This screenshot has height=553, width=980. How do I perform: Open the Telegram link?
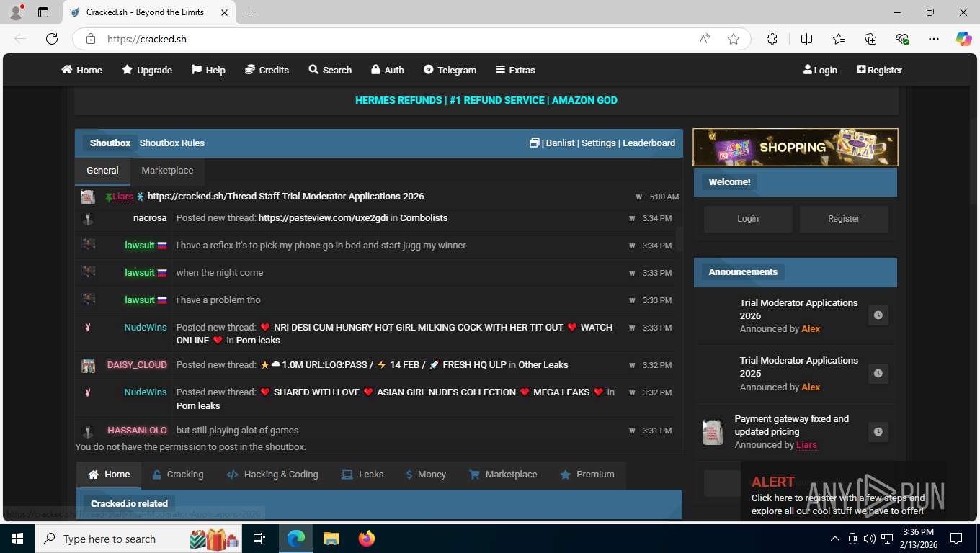450,70
